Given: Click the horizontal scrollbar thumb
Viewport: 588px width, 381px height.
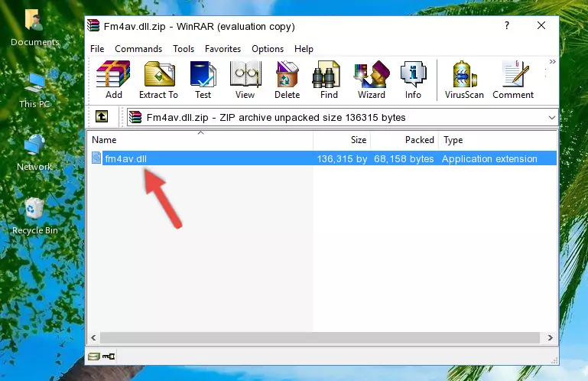Looking at the screenshot, I should (x=320, y=337).
